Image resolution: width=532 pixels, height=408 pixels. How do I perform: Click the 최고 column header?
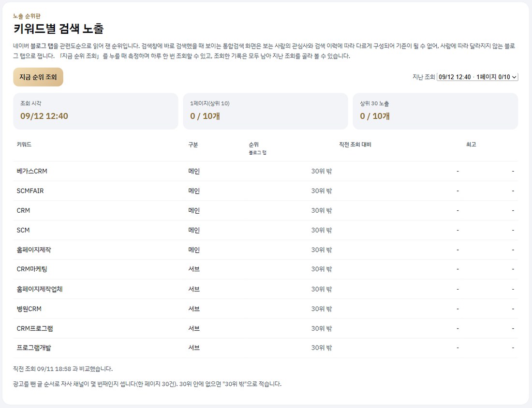click(x=471, y=145)
